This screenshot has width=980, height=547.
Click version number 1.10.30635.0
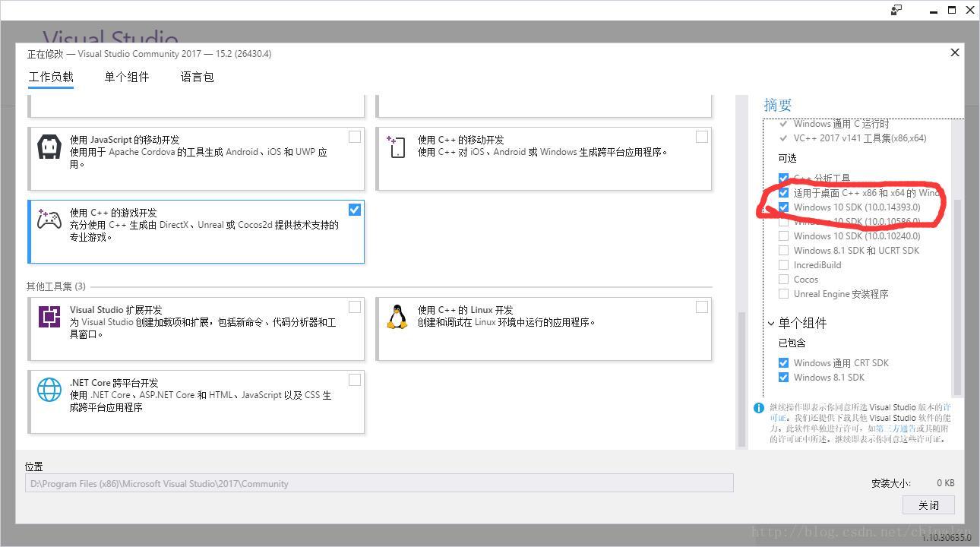pyautogui.click(x=947, y=538)
